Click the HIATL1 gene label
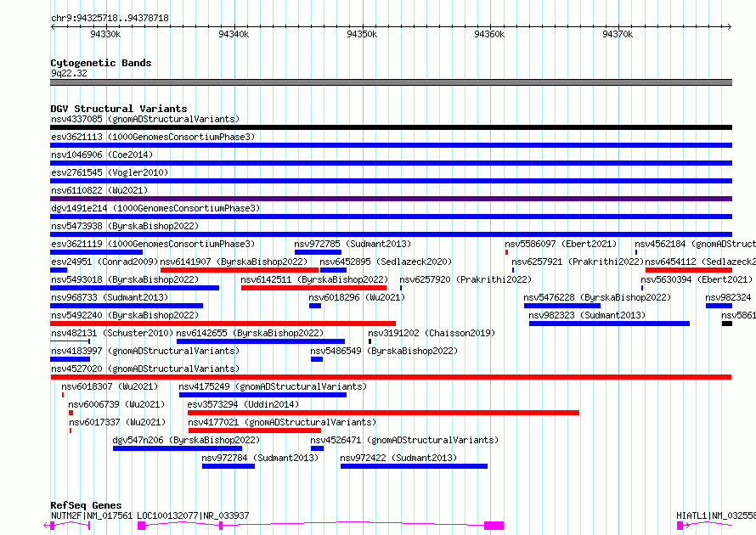The width and height of the screenshot is (756, 535). (692, 515)
